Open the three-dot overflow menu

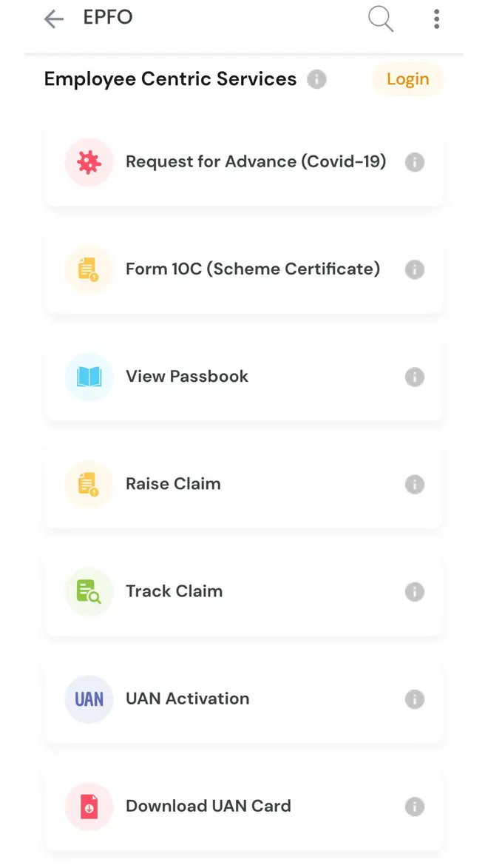436,19
